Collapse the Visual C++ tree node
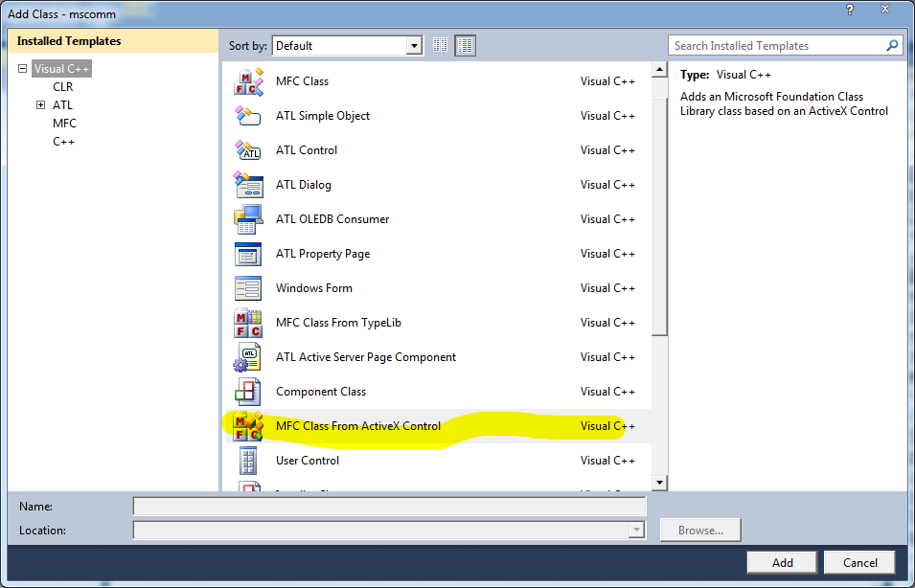 [22, 68]
